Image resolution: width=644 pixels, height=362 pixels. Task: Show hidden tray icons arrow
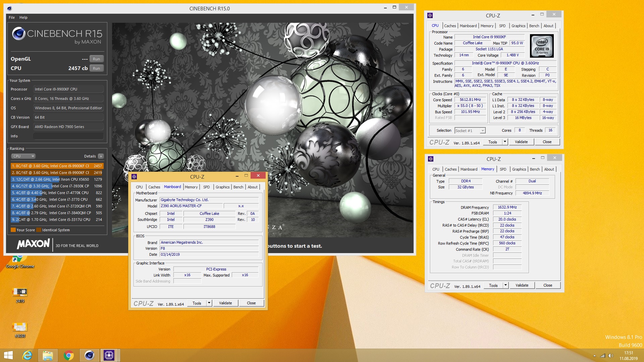[x=594, y=356]
